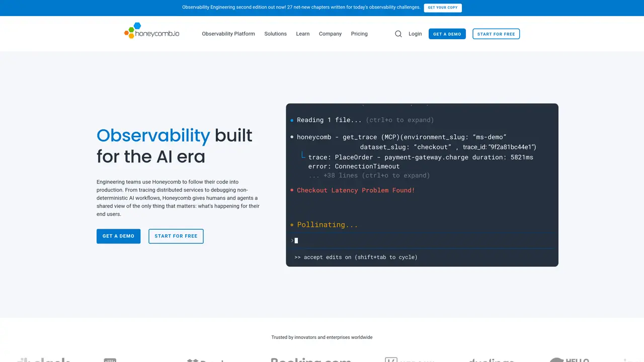
Task: Click the Duolingo logo
Action: click(491, 360)
